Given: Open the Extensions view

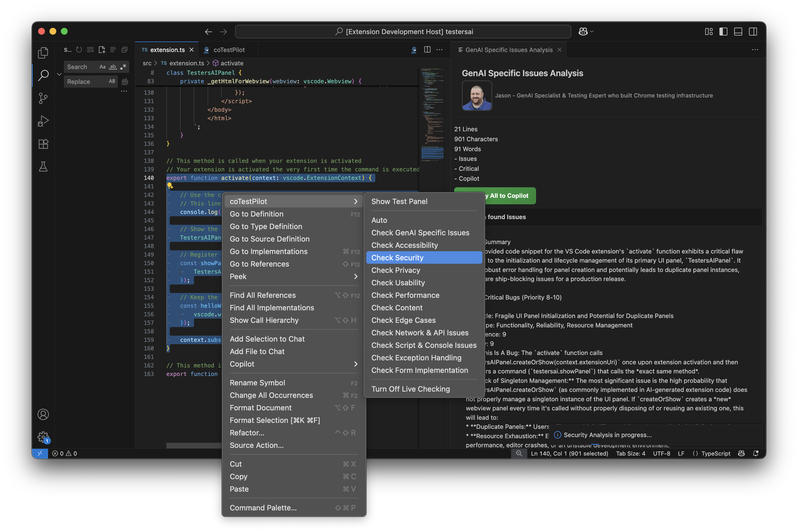Looking at the screenshot, I should [43, 144].
